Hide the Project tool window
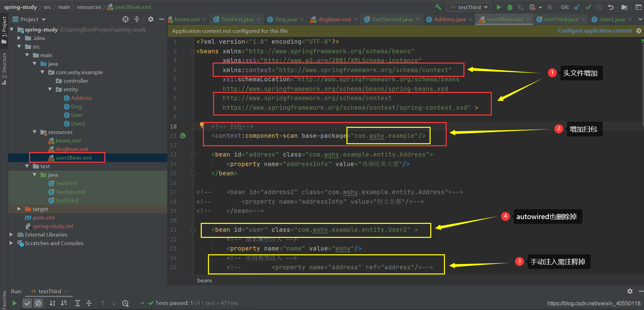 click(x=162, y=19)
